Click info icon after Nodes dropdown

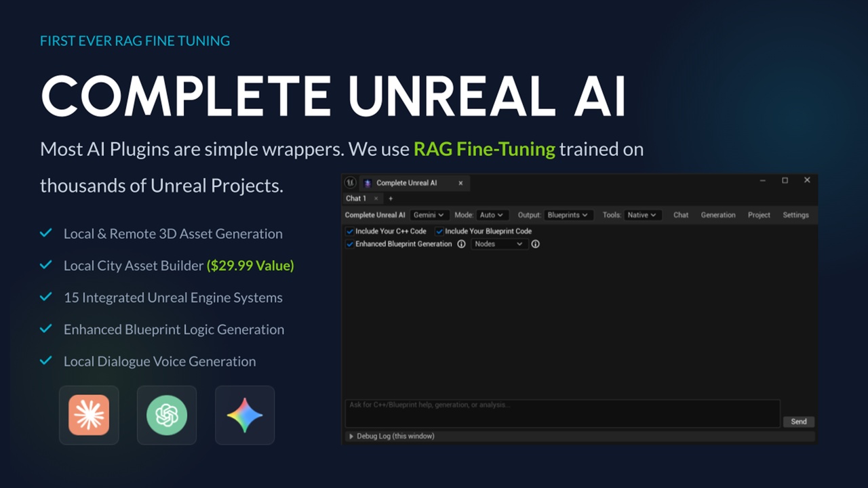click(535, 244)
